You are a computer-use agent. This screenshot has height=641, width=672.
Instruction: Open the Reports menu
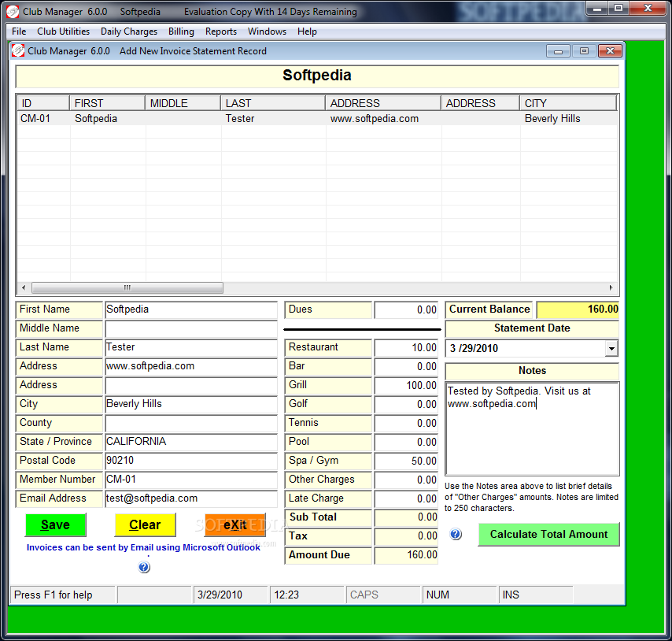[x=221, y=31]
